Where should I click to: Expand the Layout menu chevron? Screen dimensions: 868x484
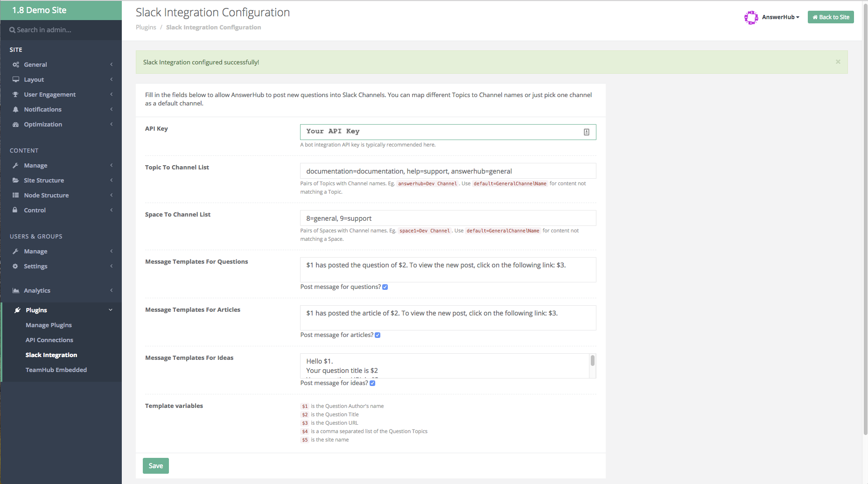112,79
